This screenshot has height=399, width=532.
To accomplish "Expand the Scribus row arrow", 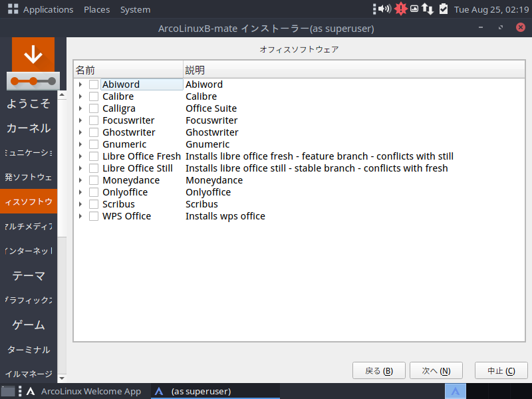I will [x=80, y=204].
